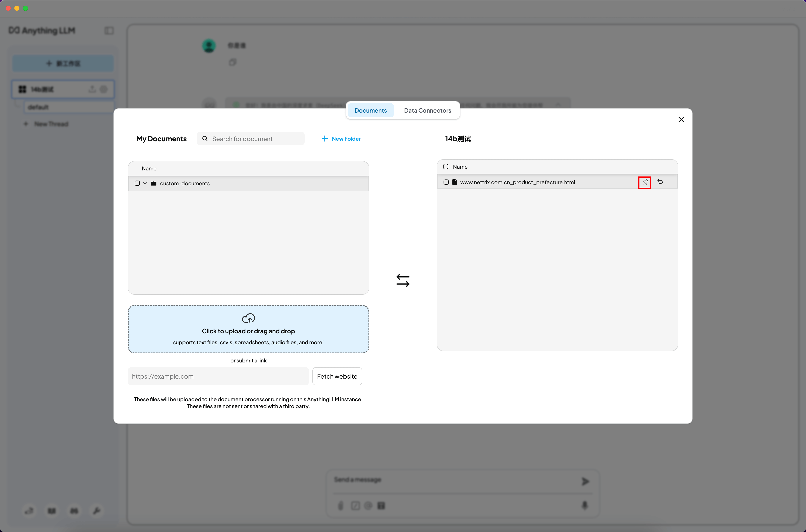Screen dimensions: 806x532
Task: Click the plus icon for New Folder
Action: tap(325, 139)
